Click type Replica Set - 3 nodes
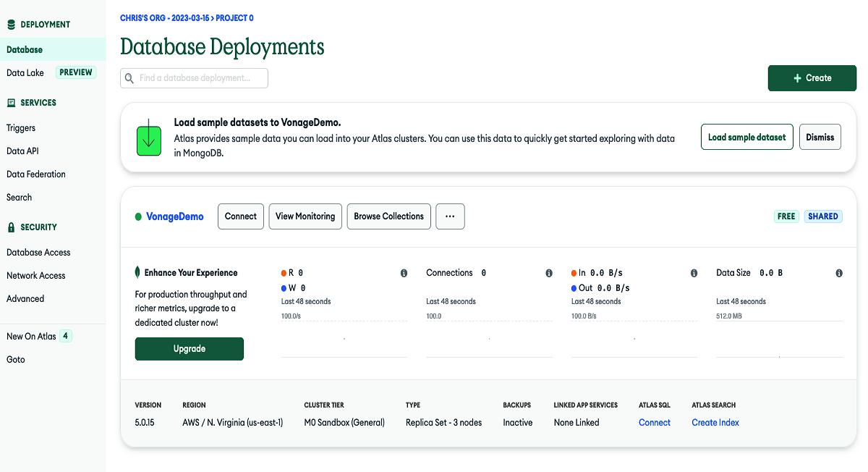The height and width of the screenshot is (472, 868). (x=443, y=423)
